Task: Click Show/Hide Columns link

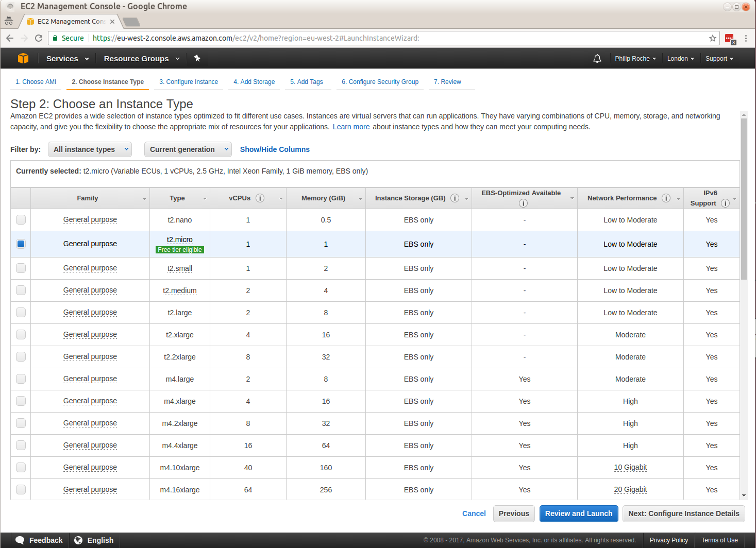Action: click(x=275, y=149)
